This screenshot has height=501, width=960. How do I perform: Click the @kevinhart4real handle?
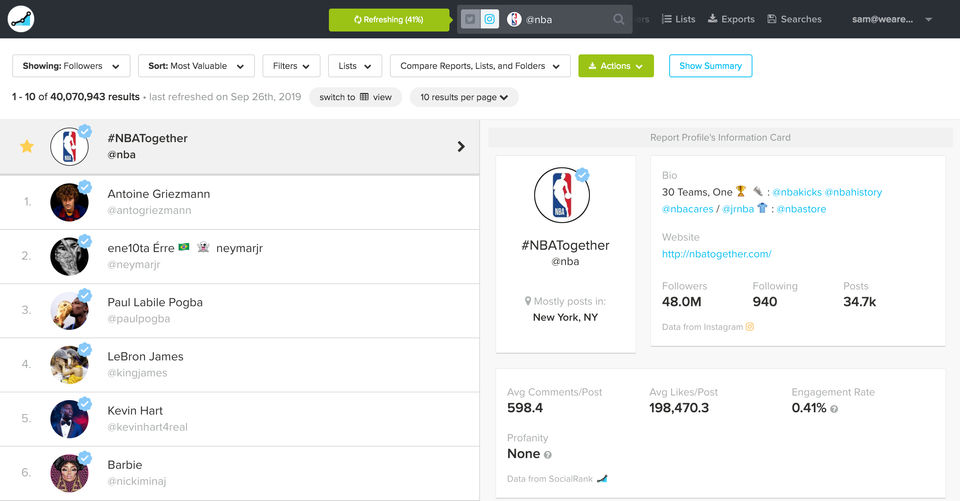click(148, 427)
